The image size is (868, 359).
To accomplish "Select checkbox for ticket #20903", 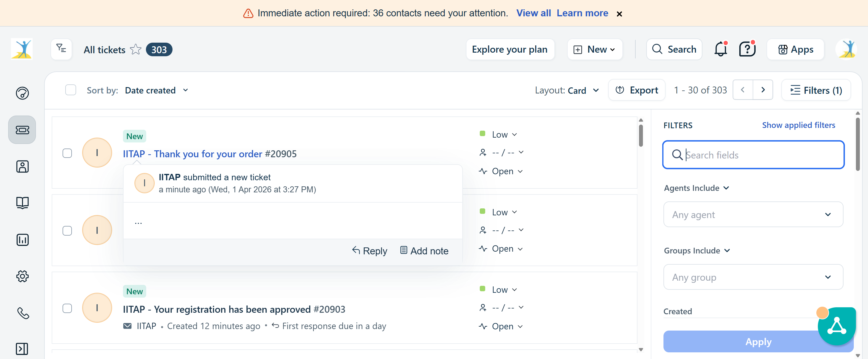I will click(x=67, y=308).
